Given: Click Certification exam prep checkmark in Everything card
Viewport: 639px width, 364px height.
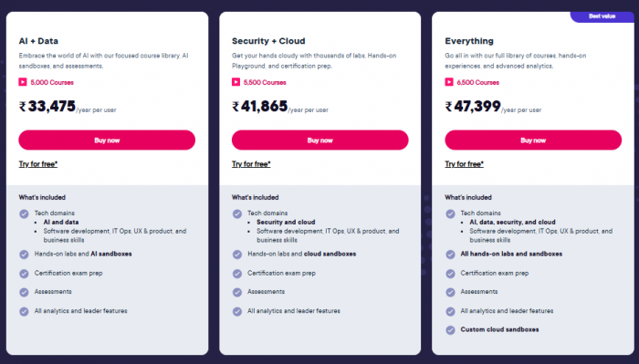Looking at the screenshot, I should pos(450,274).
